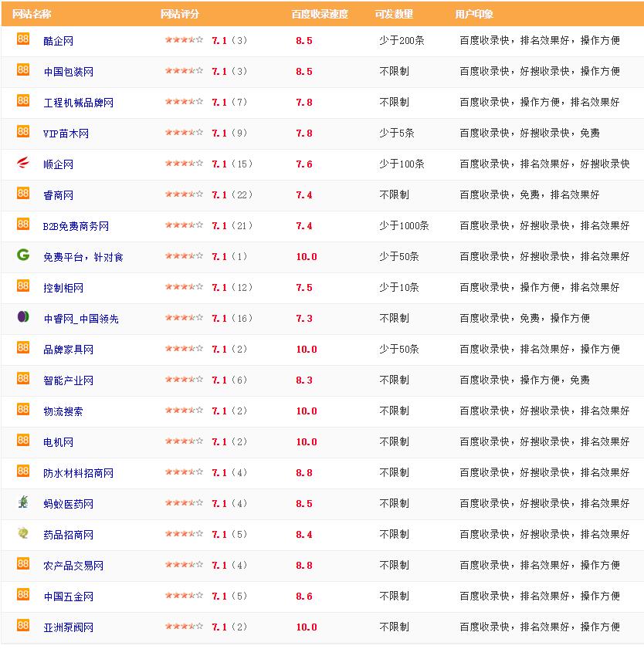Click the site icon beside 电机网
Screen dimensions: 644x649
pyautogui.click(x=23, y=441)
